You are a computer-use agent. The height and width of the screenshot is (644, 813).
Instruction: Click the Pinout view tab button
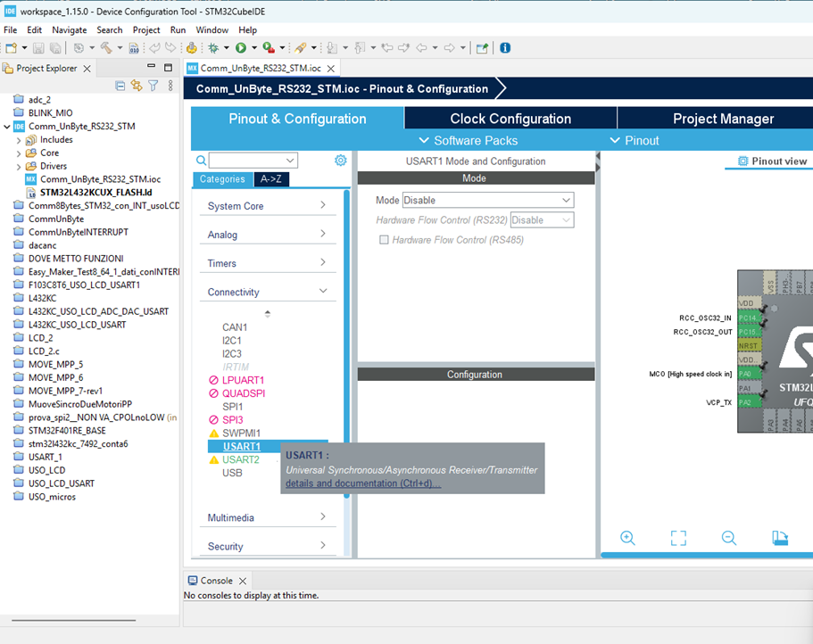click(x=772, y=161)
